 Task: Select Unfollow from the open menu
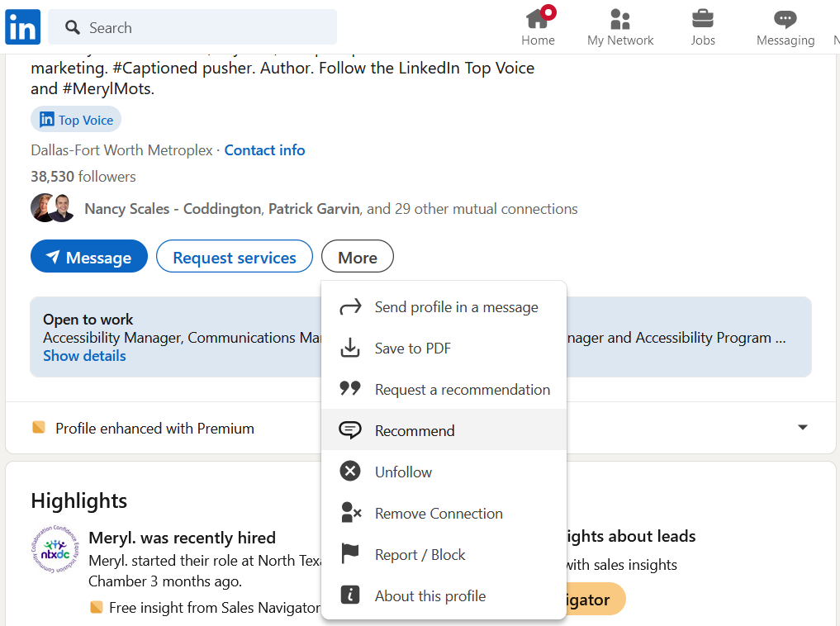click(404, 472)
